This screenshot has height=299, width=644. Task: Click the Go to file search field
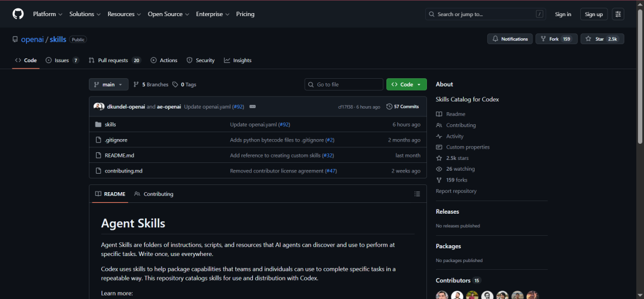click(344, 84)
